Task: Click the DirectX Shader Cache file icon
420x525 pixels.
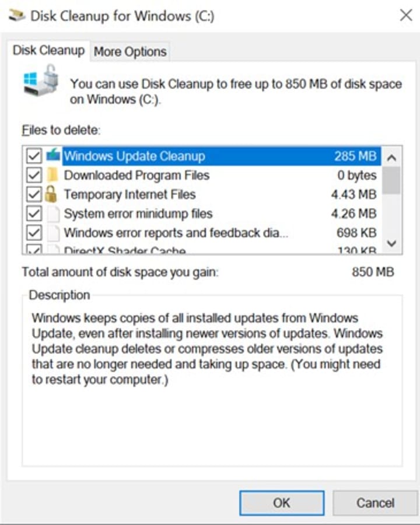Action: pos(53,250)
